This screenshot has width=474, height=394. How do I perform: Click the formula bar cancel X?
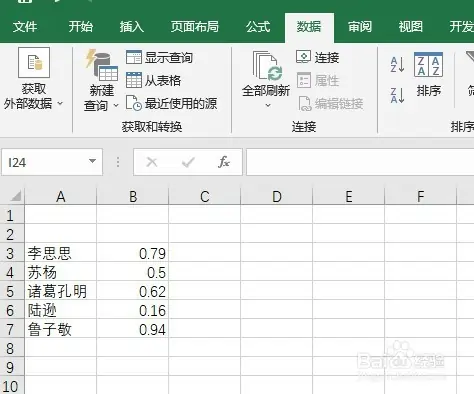coord(152,162)
